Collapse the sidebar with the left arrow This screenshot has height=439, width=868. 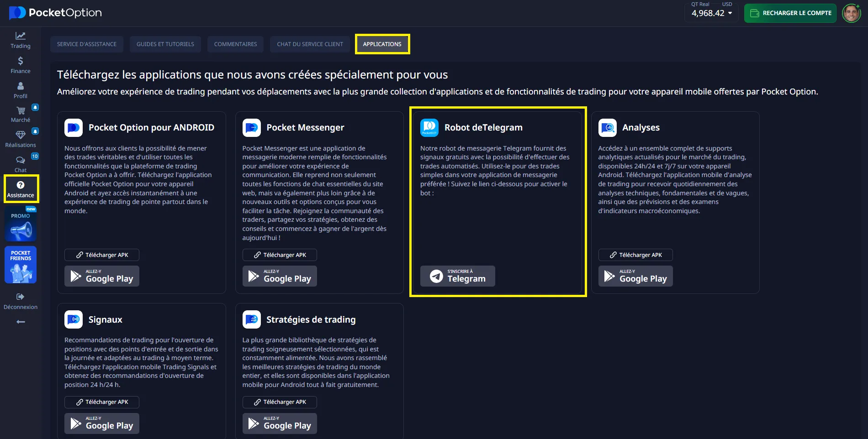(x=21, y=322)
